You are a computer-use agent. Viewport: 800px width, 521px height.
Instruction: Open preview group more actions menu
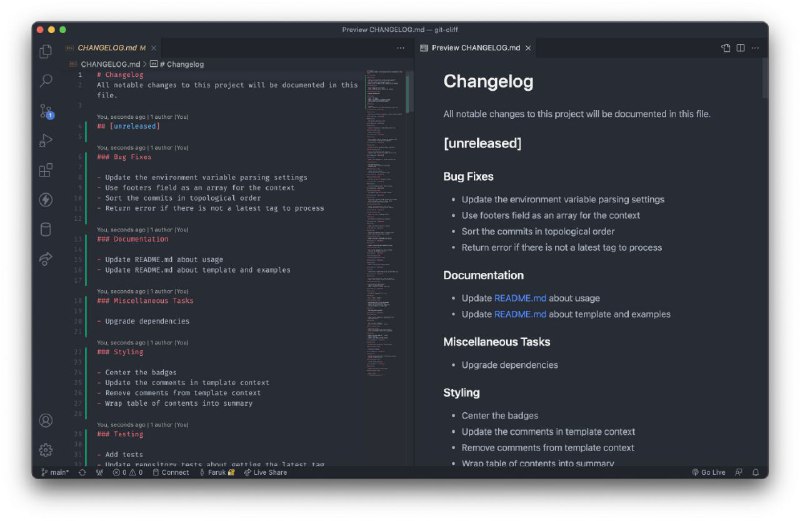tap(755, 48)
